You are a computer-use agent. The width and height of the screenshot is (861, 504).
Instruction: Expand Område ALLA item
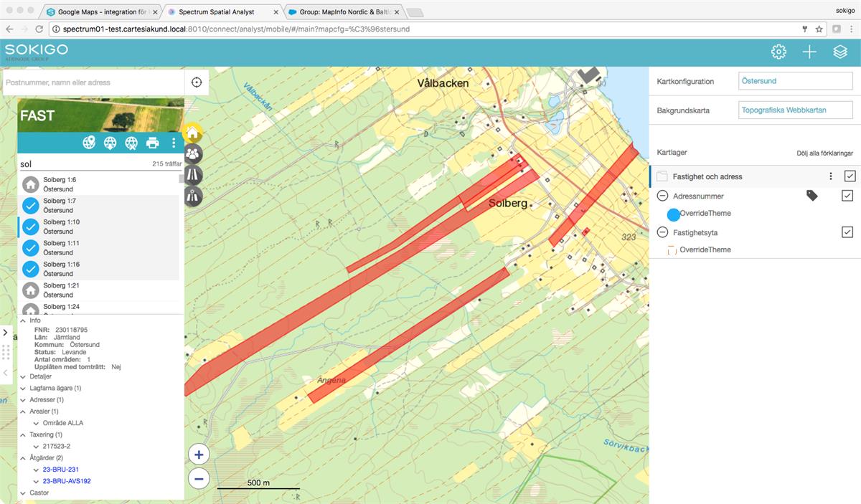click(x=37, y=423)
